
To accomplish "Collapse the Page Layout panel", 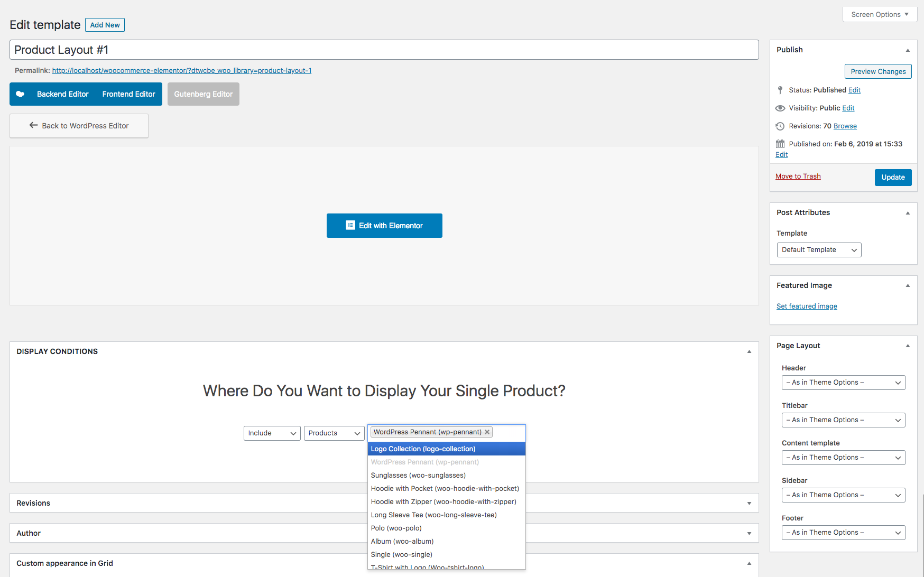I will pos(908,346).
